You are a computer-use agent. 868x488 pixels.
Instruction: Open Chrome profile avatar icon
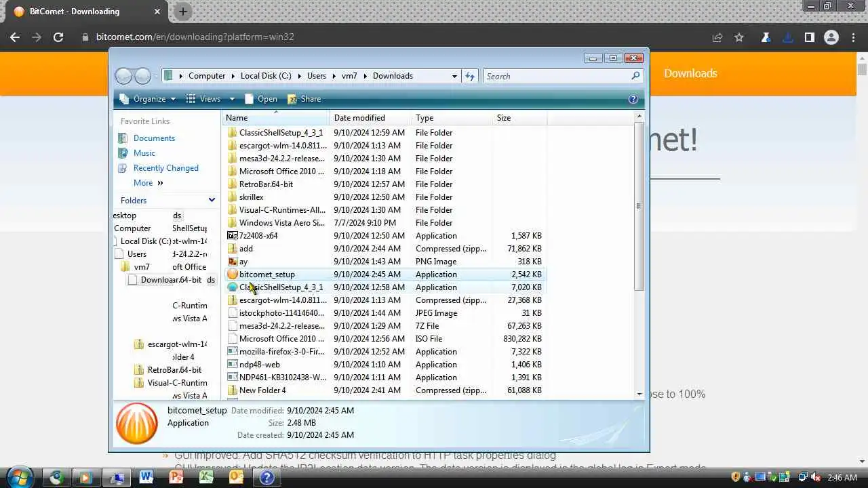pyautogui.click(x=831, y=37)
